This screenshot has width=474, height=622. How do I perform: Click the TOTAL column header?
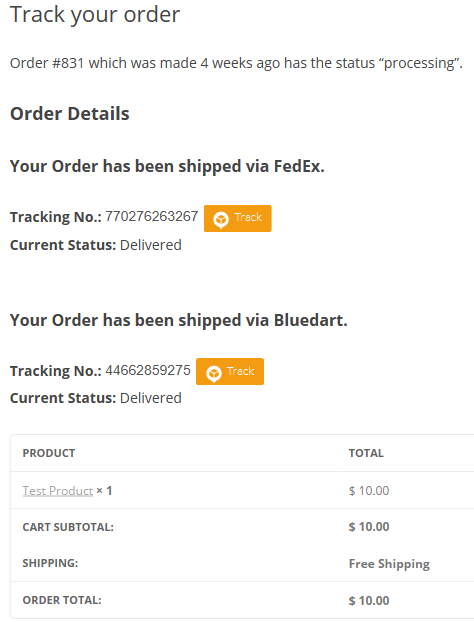tap(366, 453)
